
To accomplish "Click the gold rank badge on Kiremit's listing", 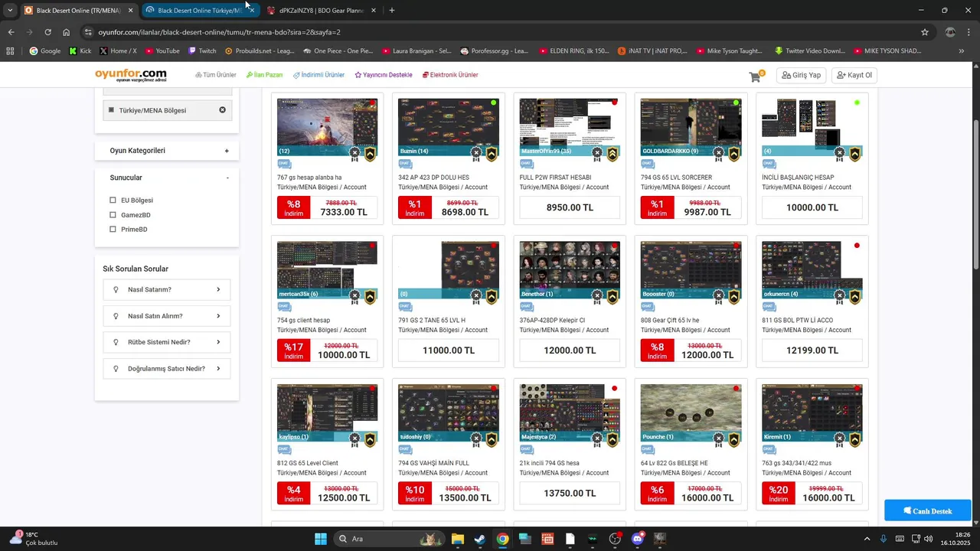I will coord(855,439).
